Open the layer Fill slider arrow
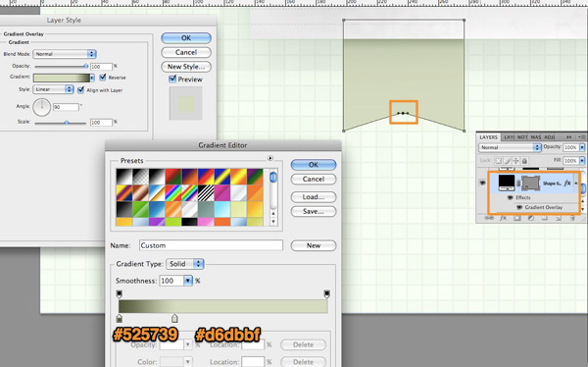This screenshot has height=367, width=588. [x=582, y=161]
